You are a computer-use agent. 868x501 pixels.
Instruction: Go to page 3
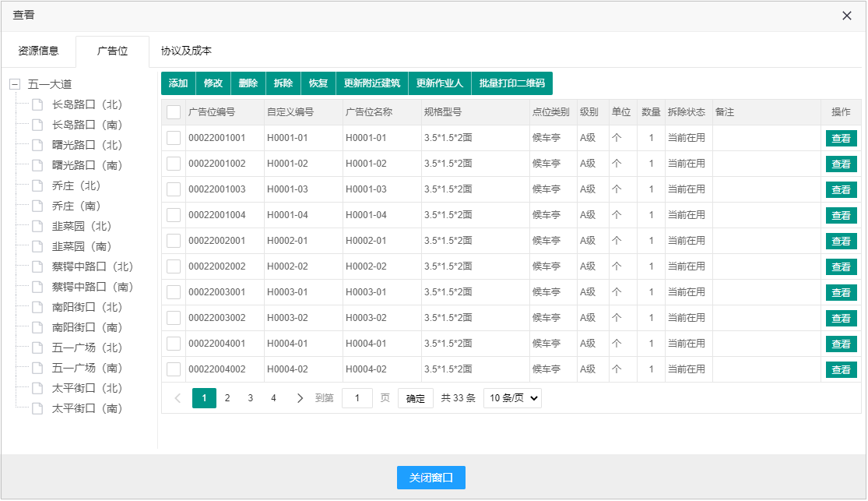(x=250, y=398)
